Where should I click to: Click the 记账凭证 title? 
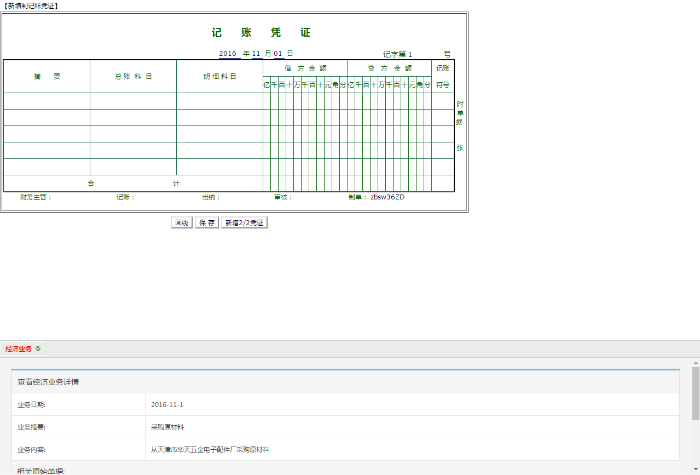click(261, 32)
